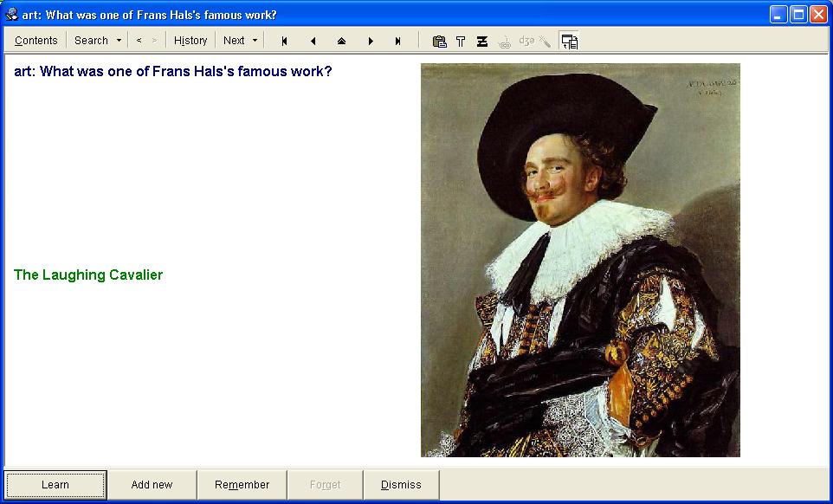Click the Search toolbar button

(x=91, y=41)
